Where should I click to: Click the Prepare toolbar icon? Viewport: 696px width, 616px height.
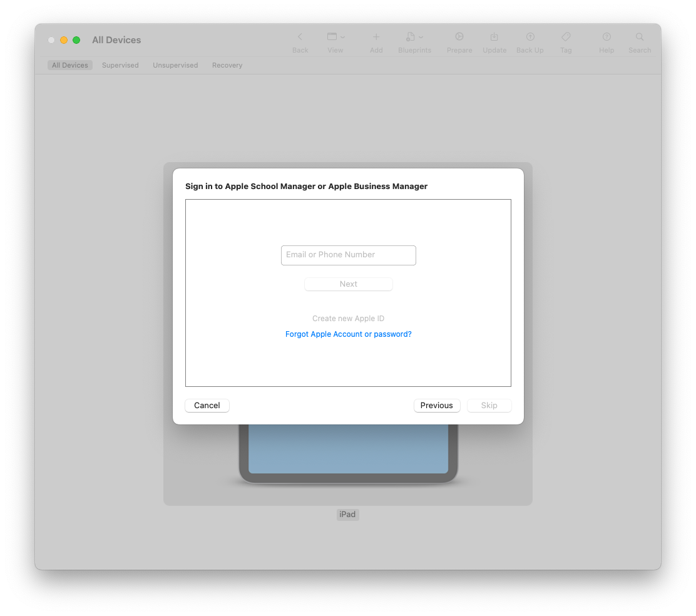[x=459, y=37]
